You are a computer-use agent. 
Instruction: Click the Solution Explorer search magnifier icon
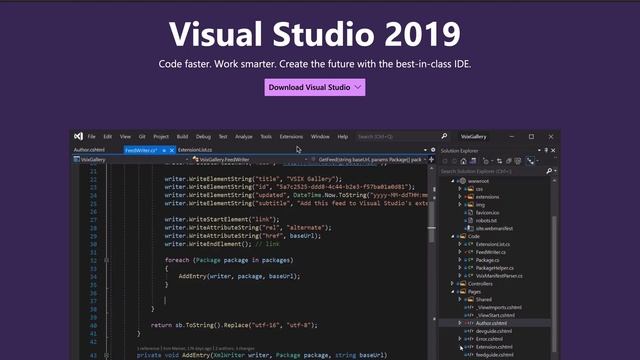tap(549, 171)
